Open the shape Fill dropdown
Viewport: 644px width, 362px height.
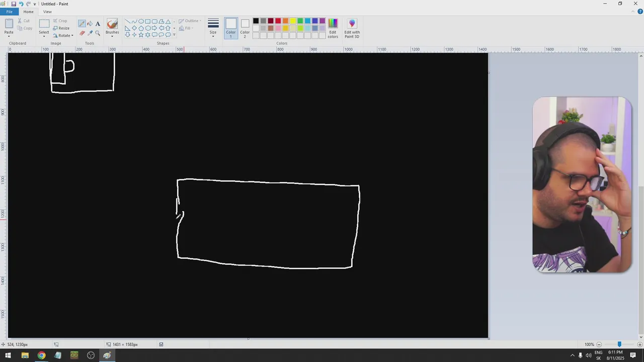pos(186,28)
